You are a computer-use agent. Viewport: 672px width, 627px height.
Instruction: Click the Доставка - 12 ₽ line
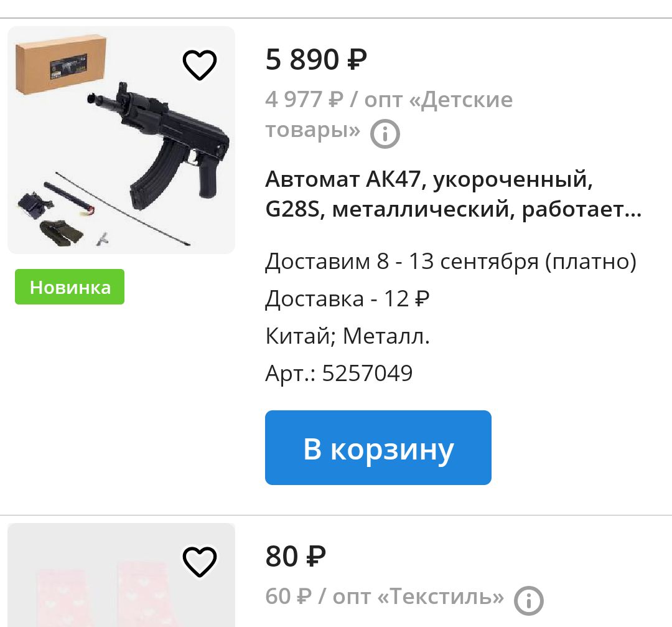click(347, 298)
